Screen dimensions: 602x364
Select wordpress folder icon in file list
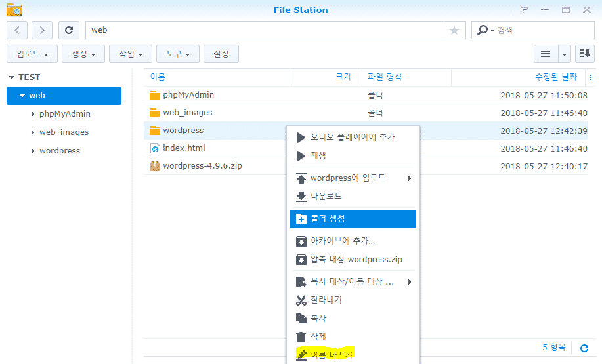point(155,131)
